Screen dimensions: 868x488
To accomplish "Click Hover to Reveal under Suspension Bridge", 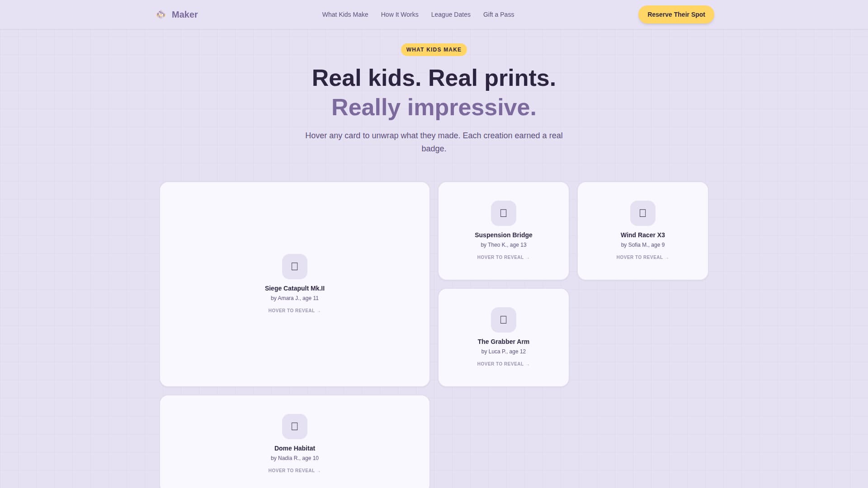I will coord(504,258).
